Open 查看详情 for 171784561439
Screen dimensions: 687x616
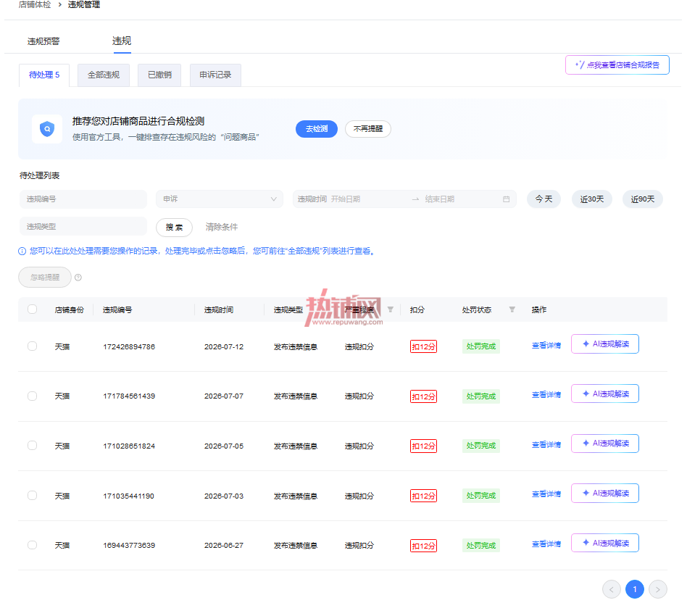click(546, 395)
